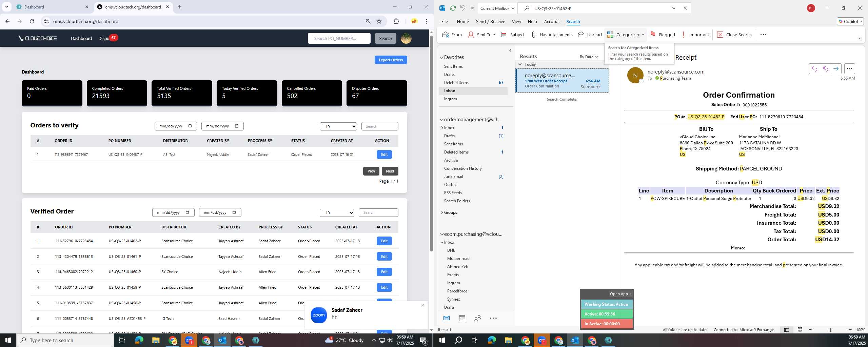Click the PO number Search button
Viewport: 868px width, 347px height.
pyautogui.click(x=386, y=38)
